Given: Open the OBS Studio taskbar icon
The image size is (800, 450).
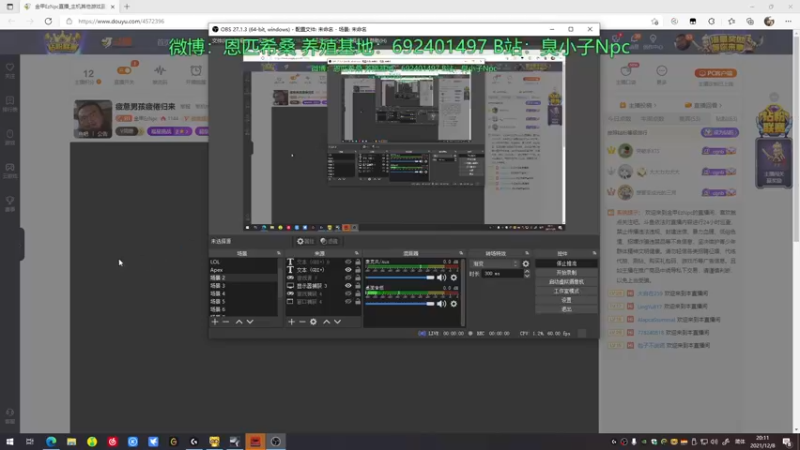Looking at the screenshot, I should click(276, 441).
